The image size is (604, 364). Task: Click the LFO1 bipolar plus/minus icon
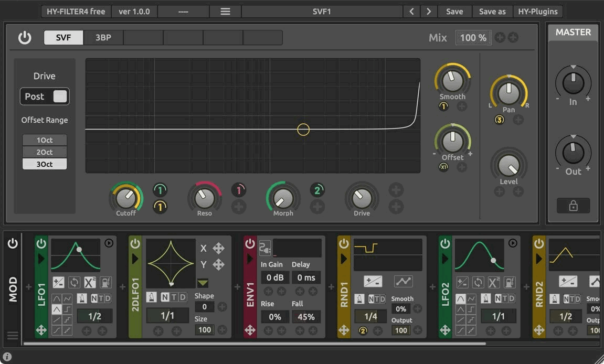[58, 282]
